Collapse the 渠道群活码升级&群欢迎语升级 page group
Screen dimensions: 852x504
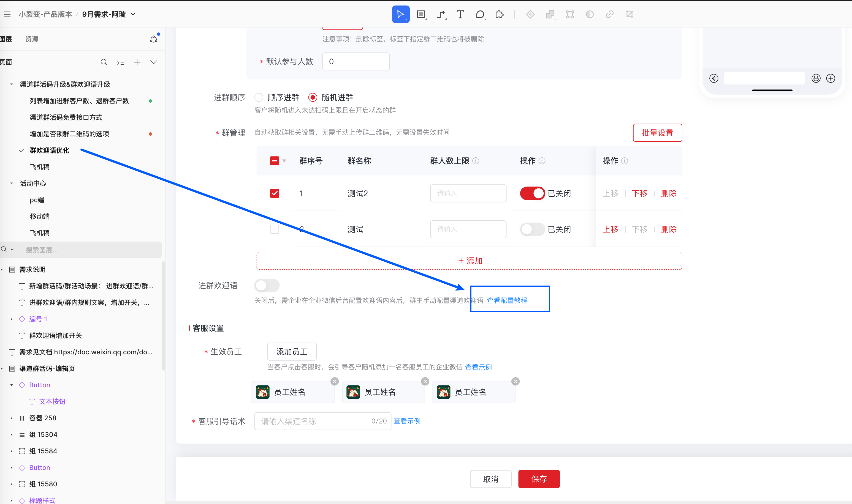tap(12, 84)
